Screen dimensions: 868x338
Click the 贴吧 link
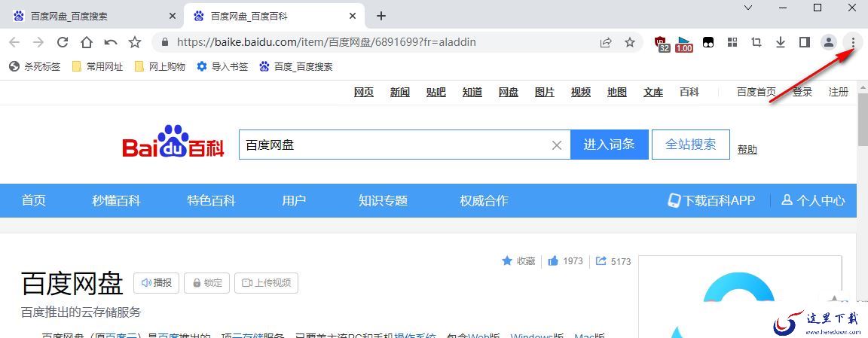coord(436,93)
